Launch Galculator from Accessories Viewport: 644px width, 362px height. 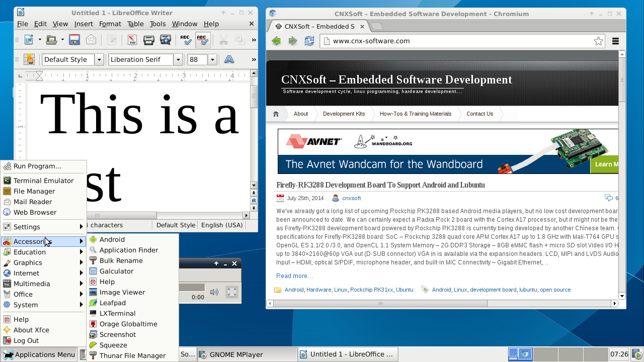(133, 271)
